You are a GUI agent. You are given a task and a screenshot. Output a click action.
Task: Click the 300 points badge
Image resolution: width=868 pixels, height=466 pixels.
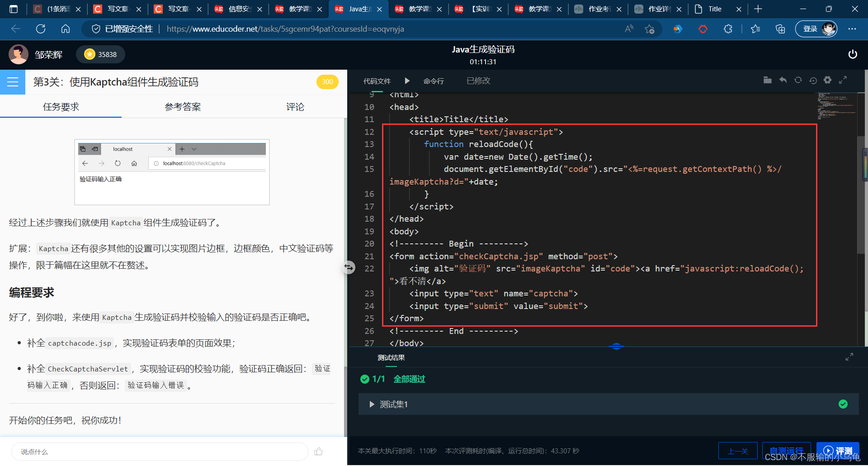[x=327, y=82]
